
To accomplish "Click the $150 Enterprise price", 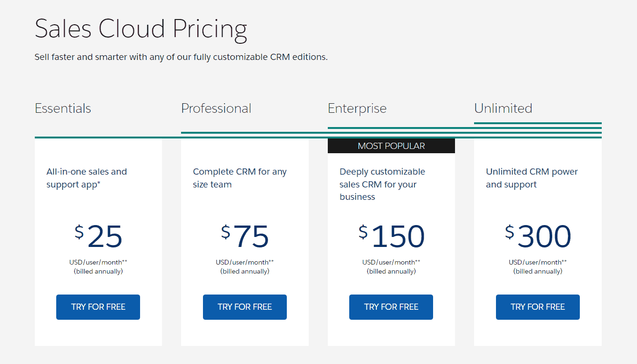I will [x=392, y=236].
